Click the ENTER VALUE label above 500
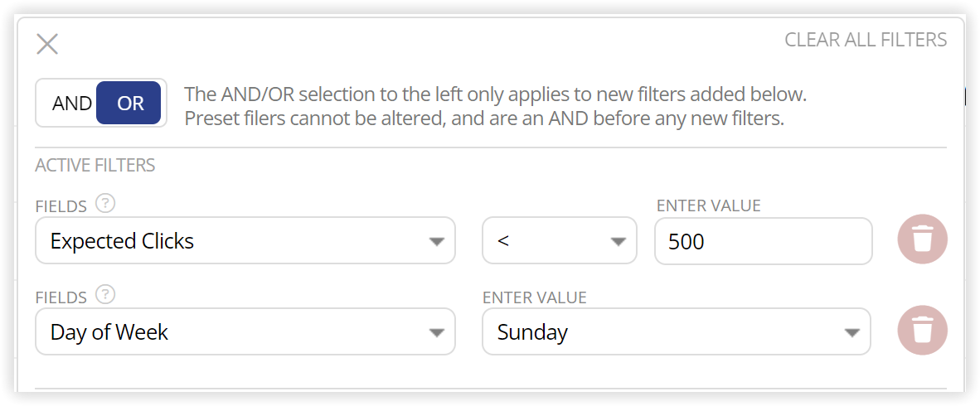This screenshot has width=980, height=406. pyautogui.click(x=709, y=205)
